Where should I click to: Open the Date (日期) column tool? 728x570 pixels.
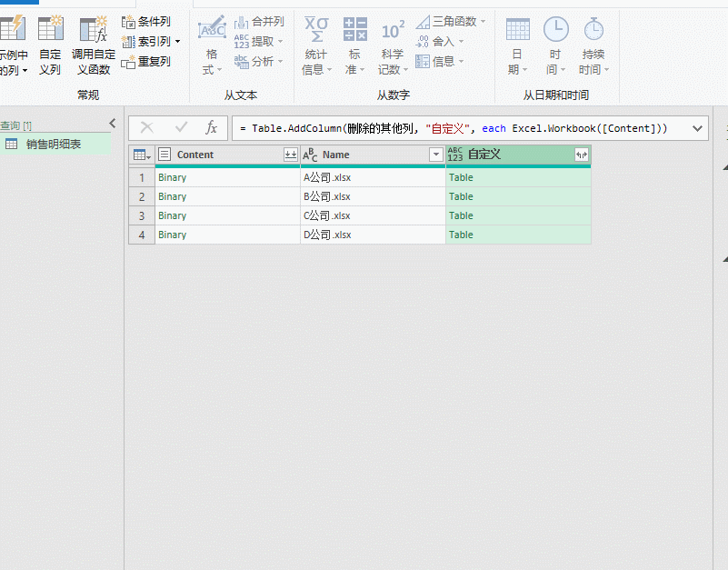(x=517, y=45)
